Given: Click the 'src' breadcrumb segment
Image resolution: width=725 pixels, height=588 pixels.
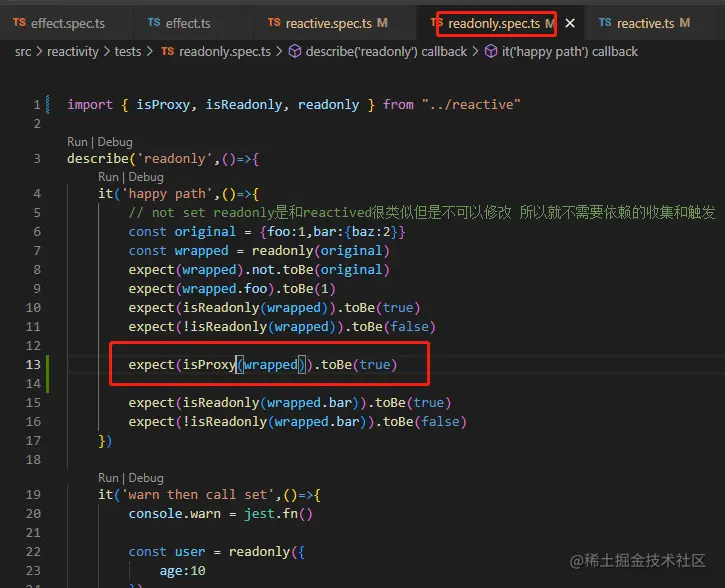Looking at the screenshot, I should (x=23, y=51).
